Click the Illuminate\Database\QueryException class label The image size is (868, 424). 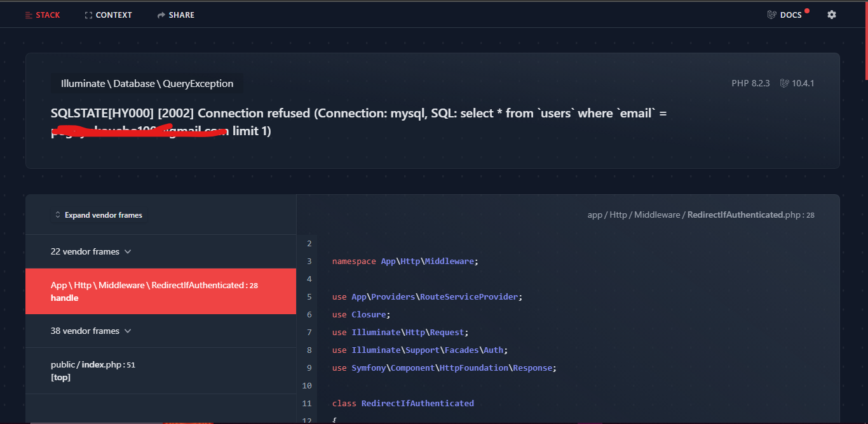click(147, 84)
